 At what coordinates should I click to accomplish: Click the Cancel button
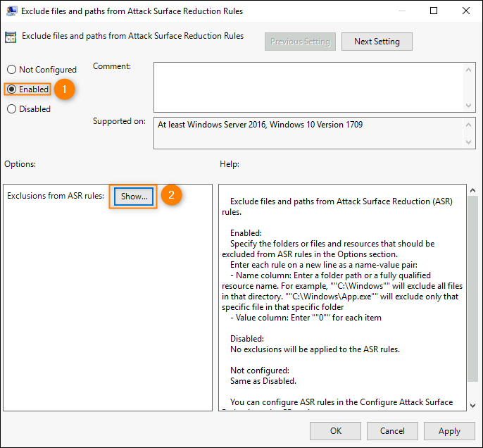[392, 431]
